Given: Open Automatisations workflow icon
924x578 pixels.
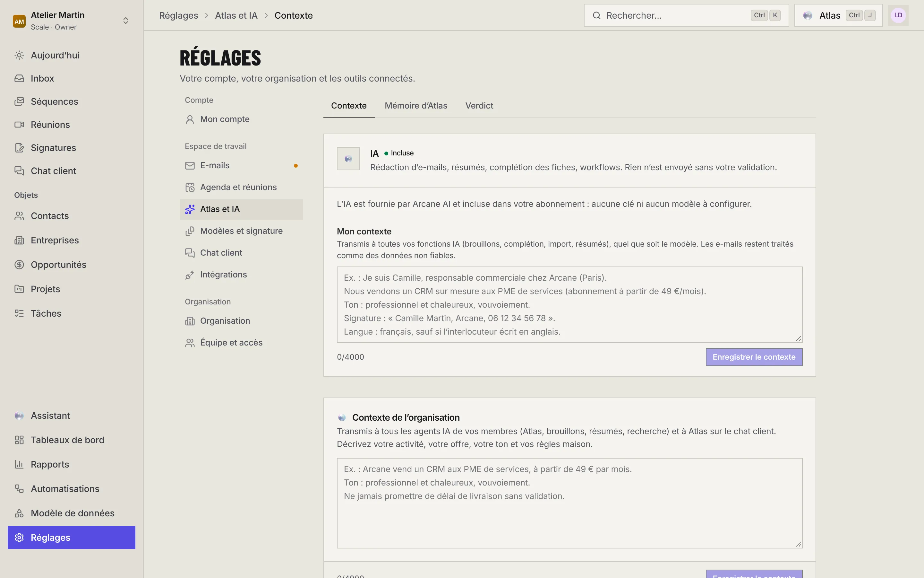Looking at the screenshot, I should pyautogui.click(x=19, y=489).
